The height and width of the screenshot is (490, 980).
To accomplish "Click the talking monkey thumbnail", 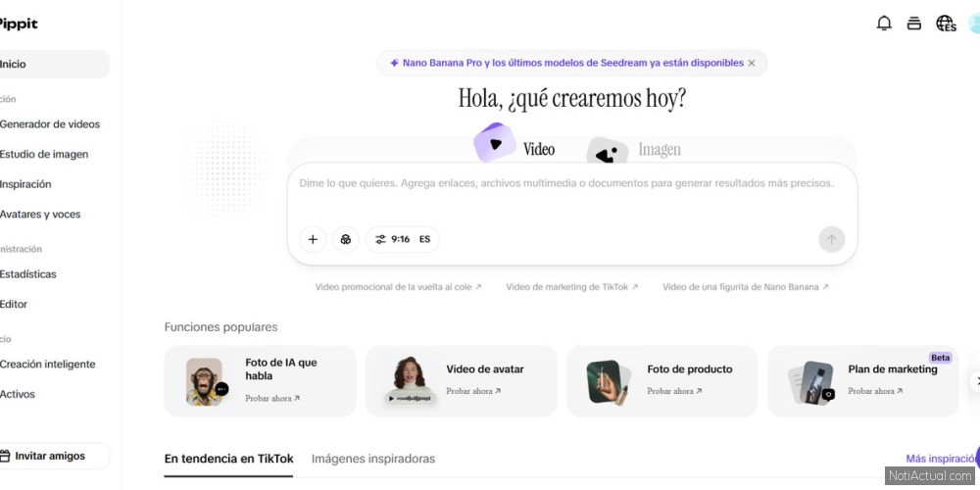I will tap(206, 381).
